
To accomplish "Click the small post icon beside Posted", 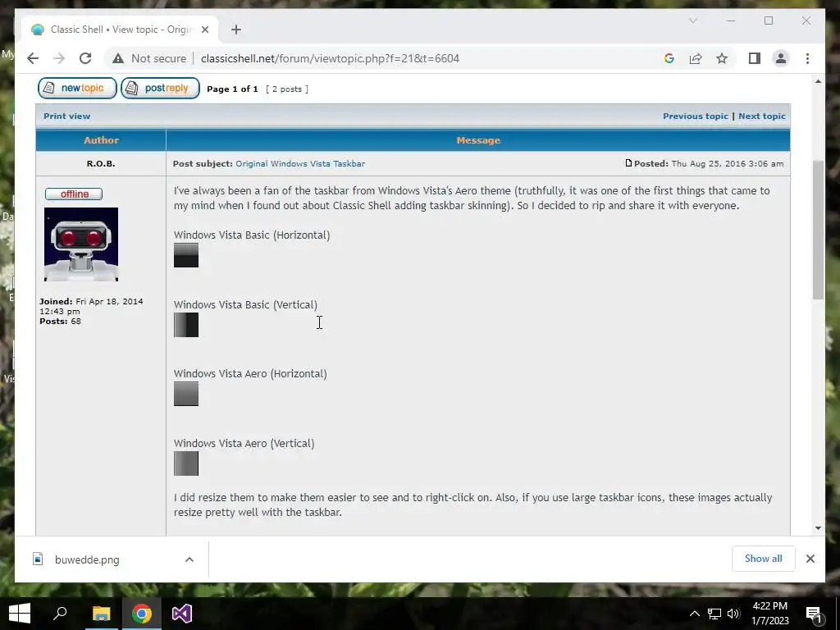I will click(628, 163).
